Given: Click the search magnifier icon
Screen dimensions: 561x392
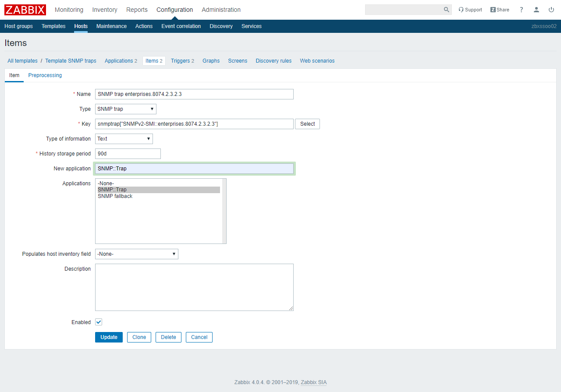Looking at the screenshot, I should click(446, 10).
